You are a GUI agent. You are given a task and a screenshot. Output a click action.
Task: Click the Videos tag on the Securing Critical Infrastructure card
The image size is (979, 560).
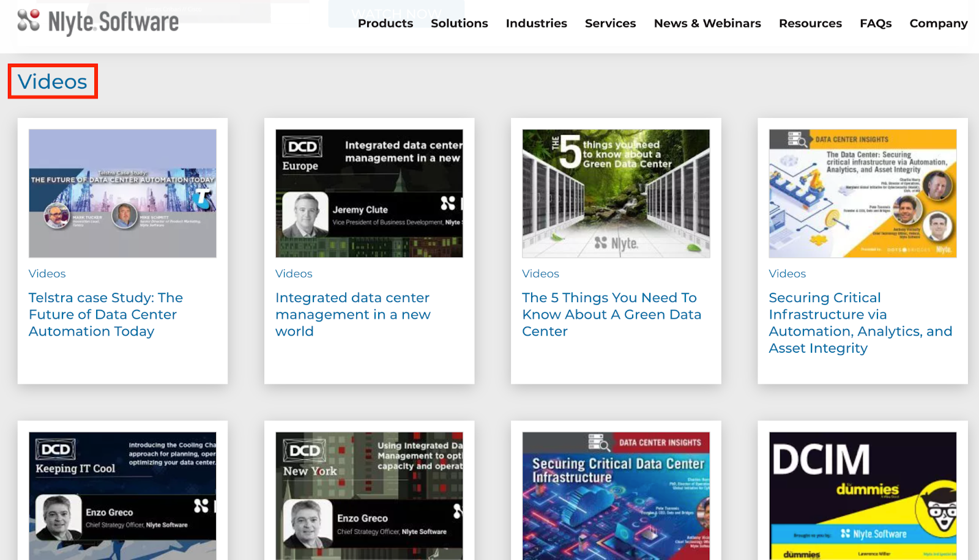click(787, 274)
